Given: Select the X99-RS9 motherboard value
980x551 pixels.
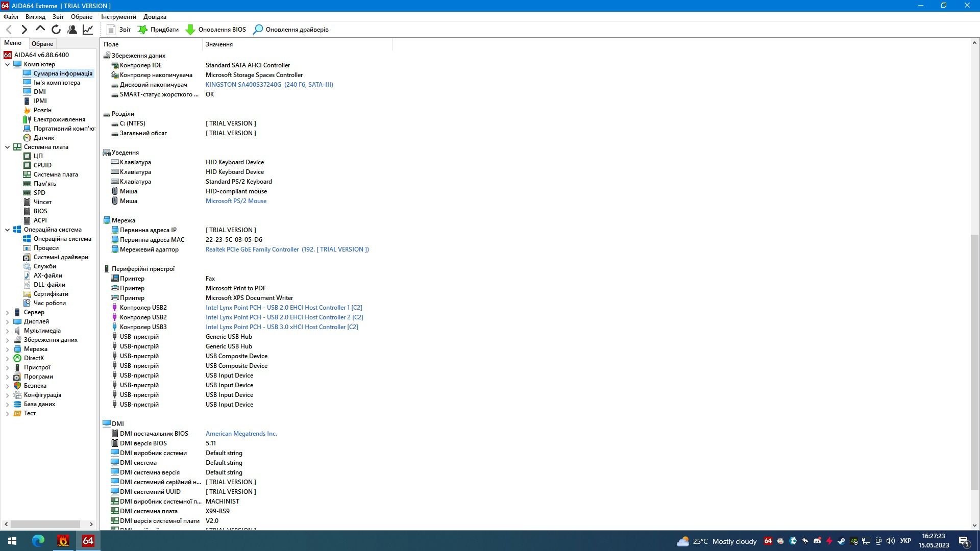Looking at the screenshot, I should [217, 511].
